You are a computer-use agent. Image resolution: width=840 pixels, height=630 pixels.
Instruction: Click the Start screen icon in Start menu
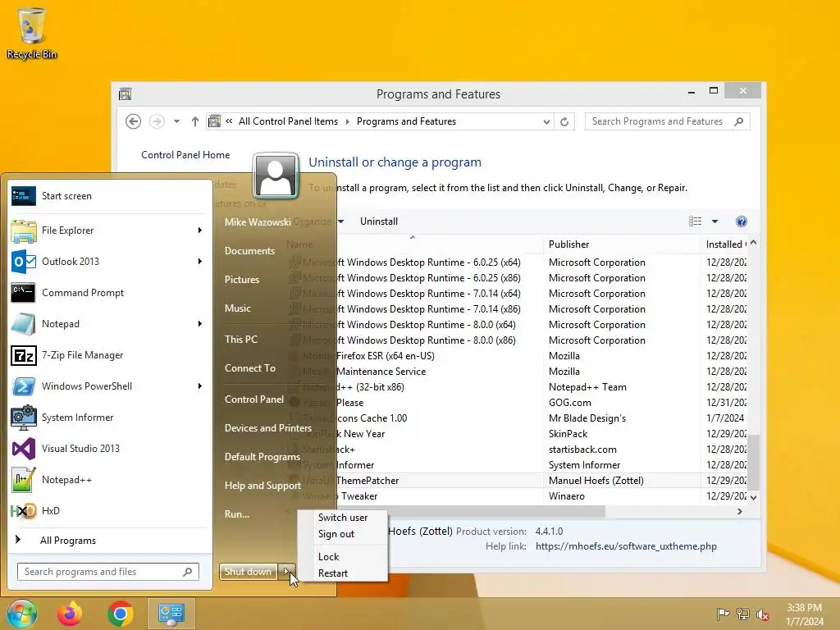(24, 196)
